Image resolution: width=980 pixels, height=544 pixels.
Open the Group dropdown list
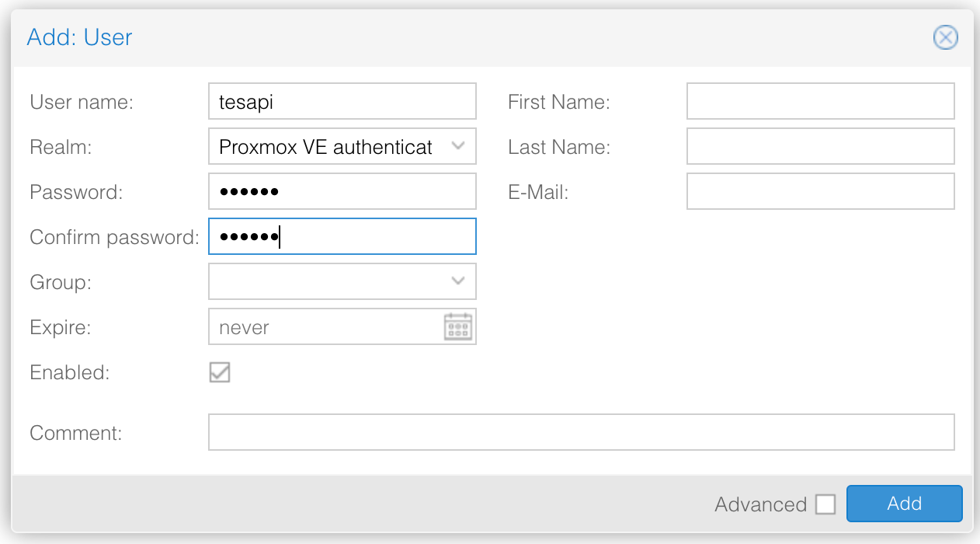pyautogui.click(x=458, y=281)
